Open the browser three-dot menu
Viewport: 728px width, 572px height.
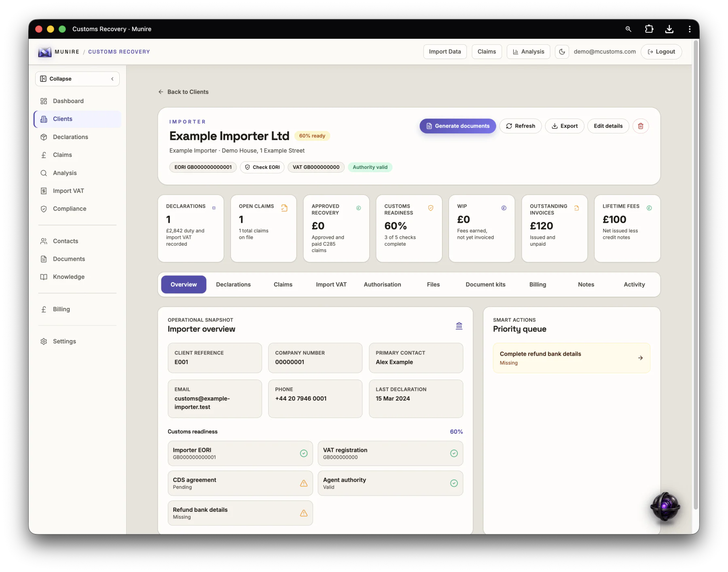pyautogui.click(x=690, y=29)
